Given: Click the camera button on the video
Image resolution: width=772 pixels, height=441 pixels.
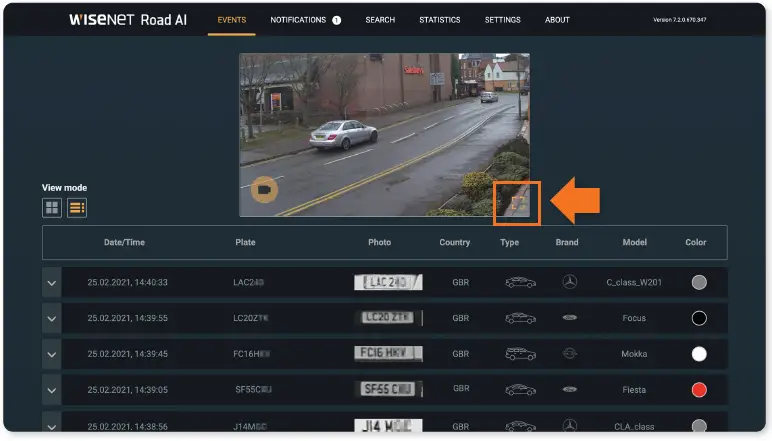Looking at the screenshot, I should point(264,189).
